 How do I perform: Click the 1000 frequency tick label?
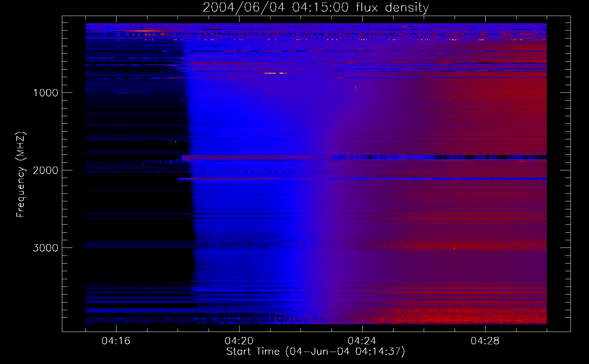tap(46, 93)
